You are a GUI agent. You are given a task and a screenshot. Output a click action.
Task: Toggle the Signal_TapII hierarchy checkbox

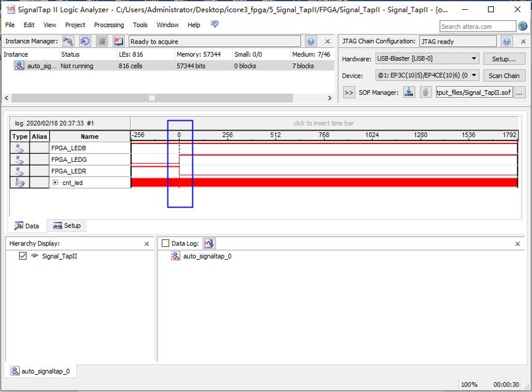23,256
